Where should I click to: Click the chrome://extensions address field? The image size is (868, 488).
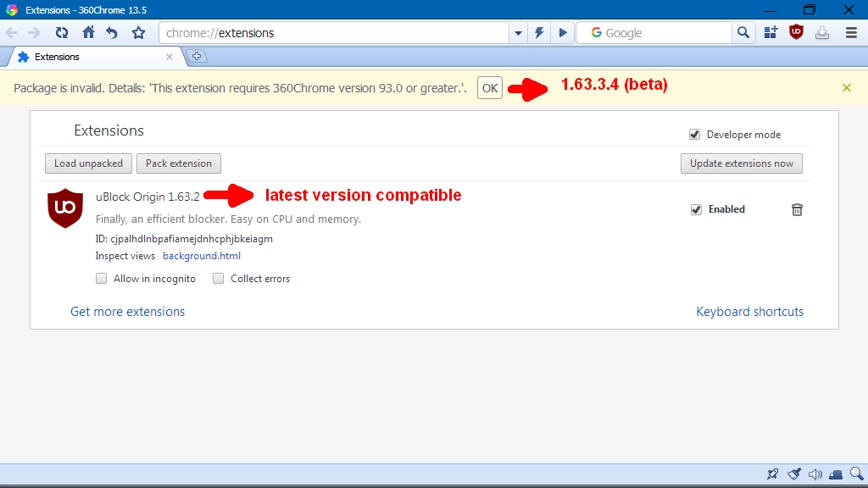tap(334, 33)
